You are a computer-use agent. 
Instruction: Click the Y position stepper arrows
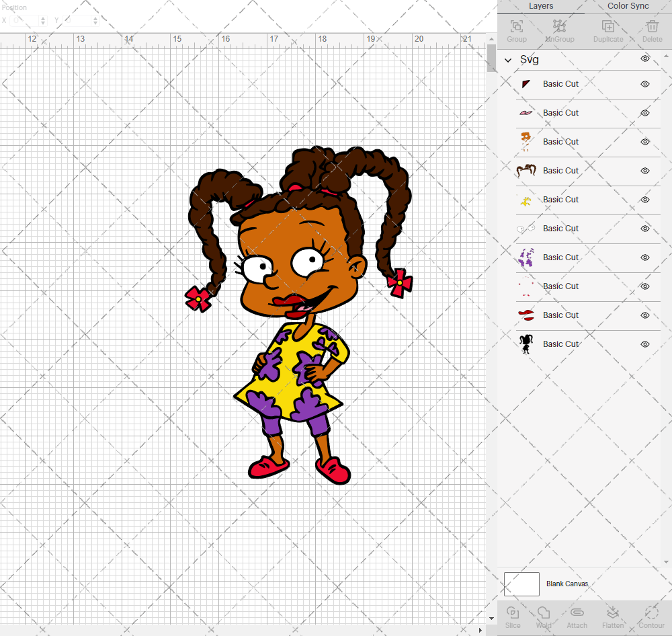pyautogui.click(x=95, y=21)
